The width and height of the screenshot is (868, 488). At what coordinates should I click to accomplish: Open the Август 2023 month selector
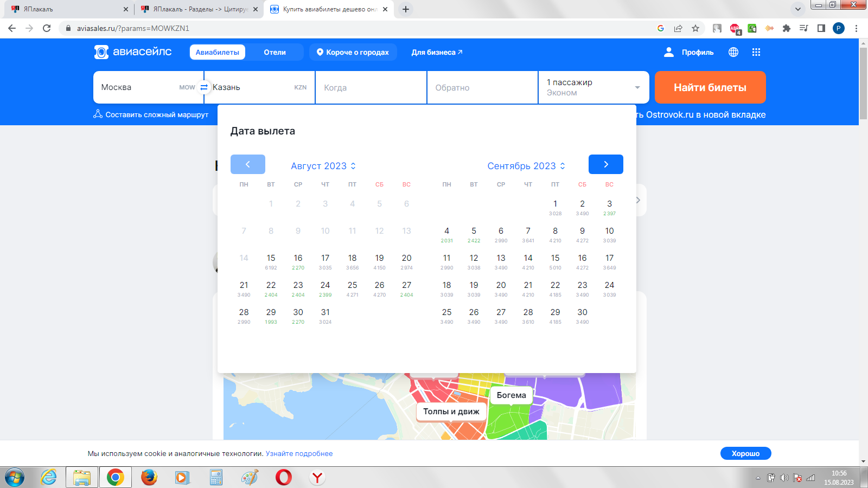[x=323, y=166]
